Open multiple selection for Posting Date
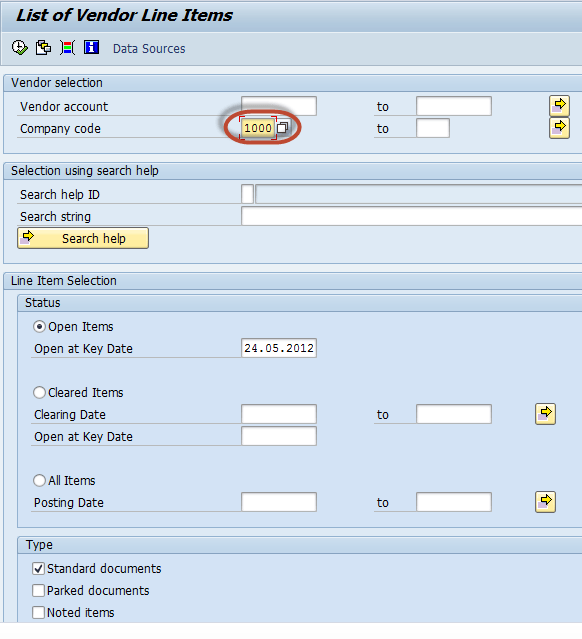Viewport: 582px width, 639px height. point(545,502)
